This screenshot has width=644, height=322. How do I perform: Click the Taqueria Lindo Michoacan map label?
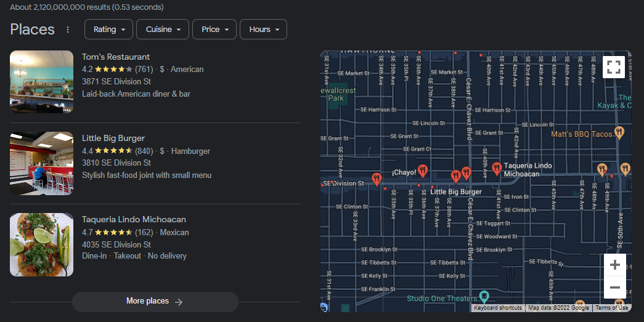tap(528, 170)
